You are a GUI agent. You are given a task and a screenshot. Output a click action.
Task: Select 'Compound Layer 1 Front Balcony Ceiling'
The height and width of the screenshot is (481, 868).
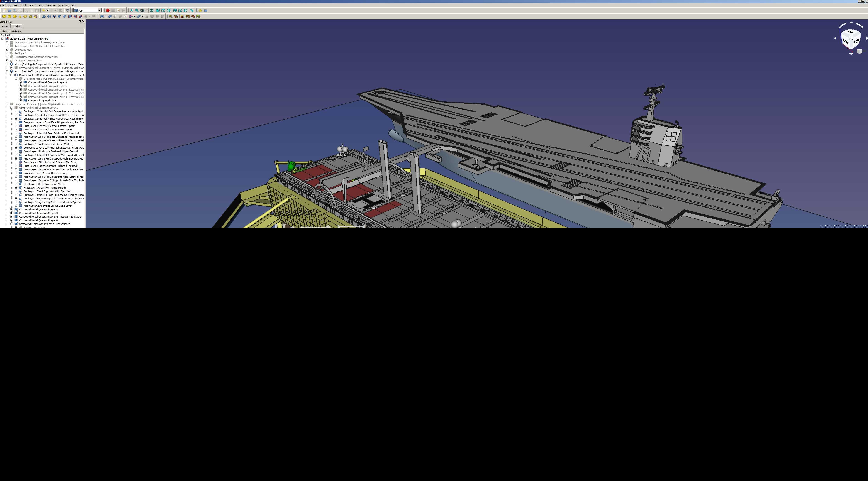(46, 173)
